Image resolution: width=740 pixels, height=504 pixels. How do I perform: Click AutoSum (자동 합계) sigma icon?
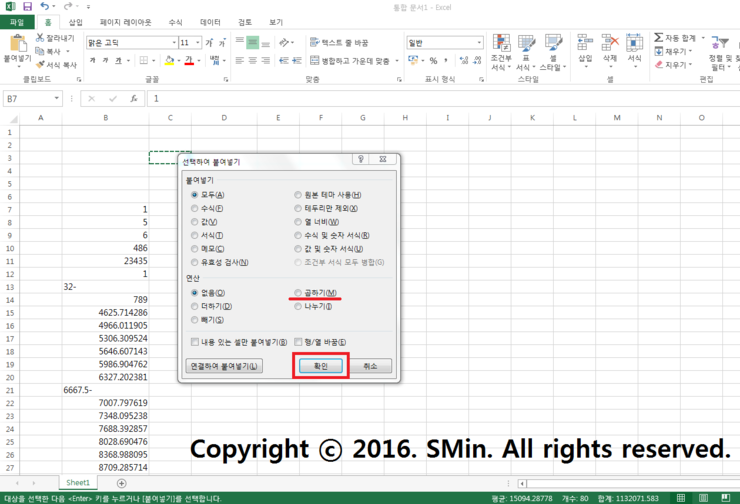tap(658, 37)
